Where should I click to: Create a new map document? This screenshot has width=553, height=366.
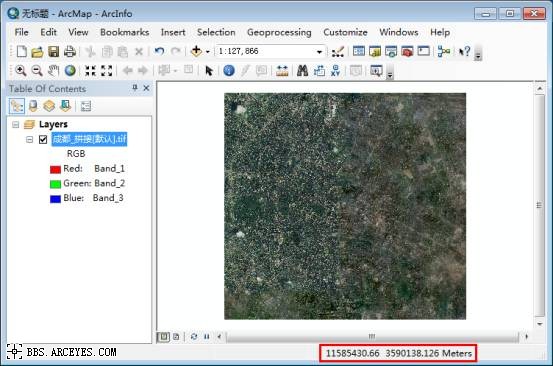(22, 51)
